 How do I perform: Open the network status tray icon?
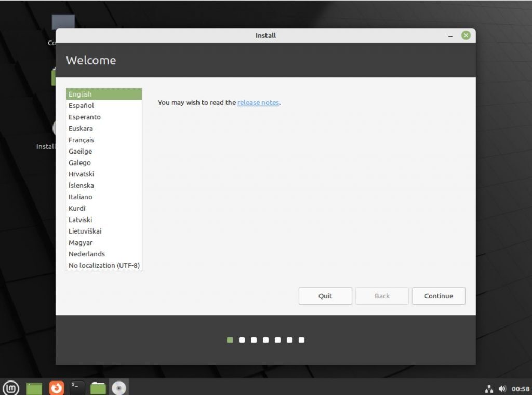pyautogui.click(x=489, y=388)
